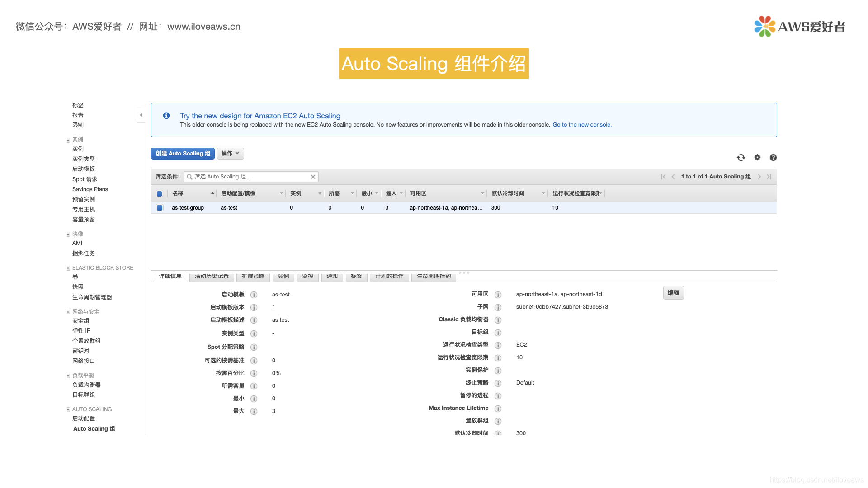This screenshot has height=488, width=868.
Task: Click info icon next to Max Instance Lifetime
Action: [x=498, y=409]
